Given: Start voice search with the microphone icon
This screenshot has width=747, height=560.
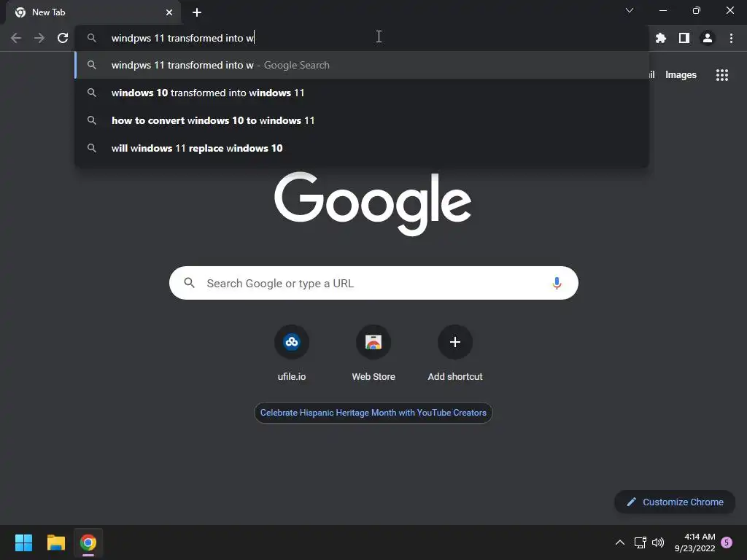Looking at the screenshot, I should click(x=557, y=284).
